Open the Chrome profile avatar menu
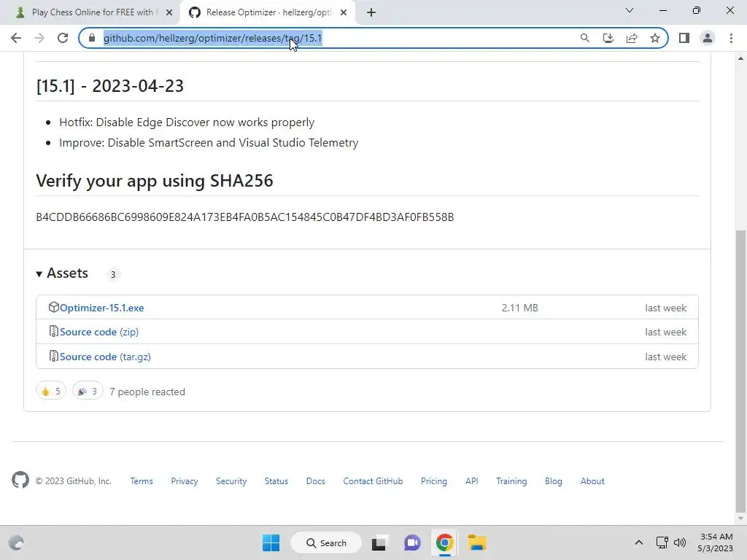The height and width of the screenshot is (560, 747). 708,38
